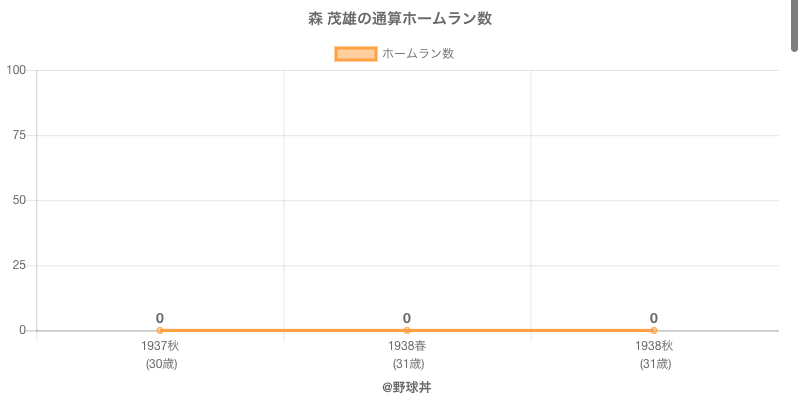Click the y-axis 50 tick label
Image resolution: width=800 pixels, height=400 pixels.
point(19,200)
